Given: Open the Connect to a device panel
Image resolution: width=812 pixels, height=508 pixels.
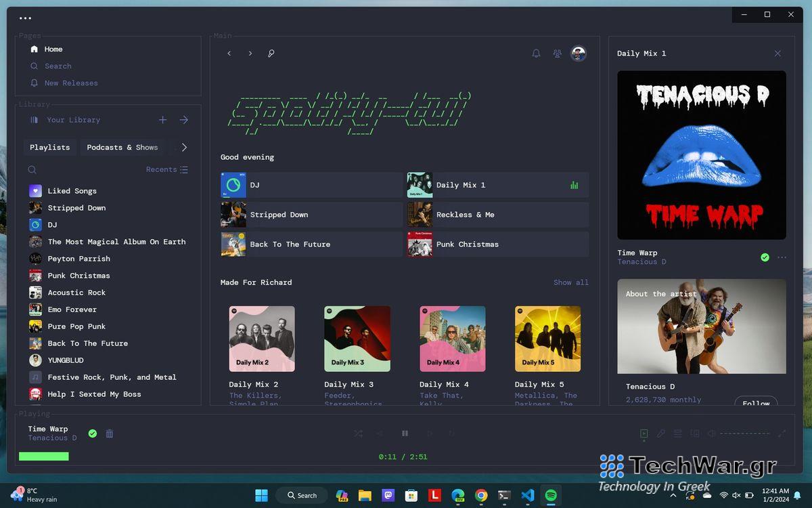Looking at the screenshot, I should [x=694, y=433].
